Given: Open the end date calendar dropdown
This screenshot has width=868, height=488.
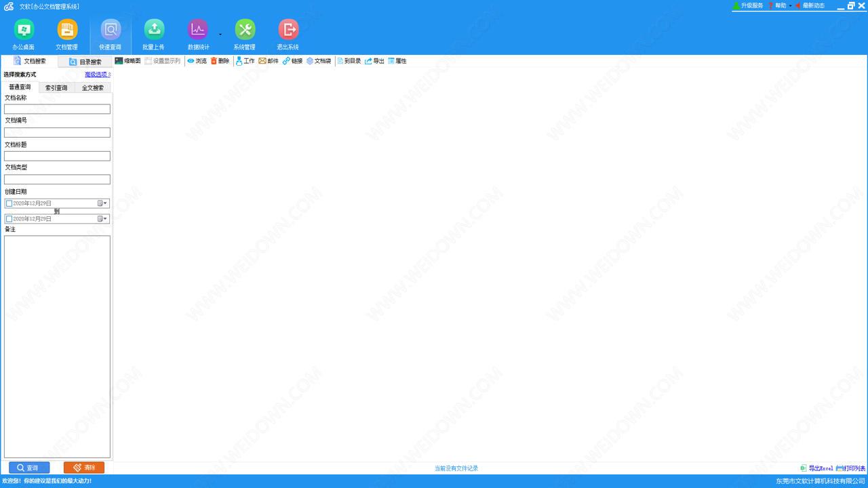Looking at the screenshot, I should pos(102,219).
